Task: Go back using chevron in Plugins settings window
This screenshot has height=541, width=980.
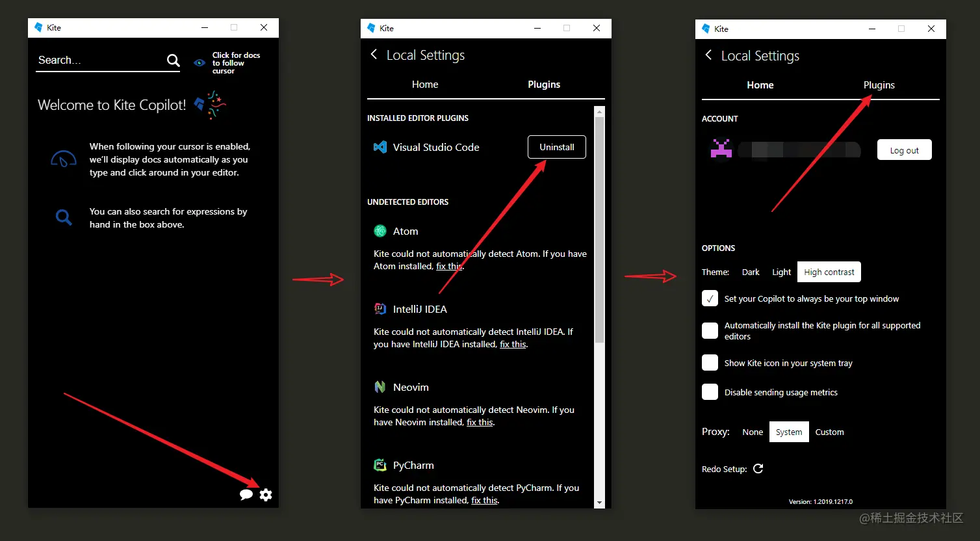Action: pyautogui.click(x=374, y=55)
